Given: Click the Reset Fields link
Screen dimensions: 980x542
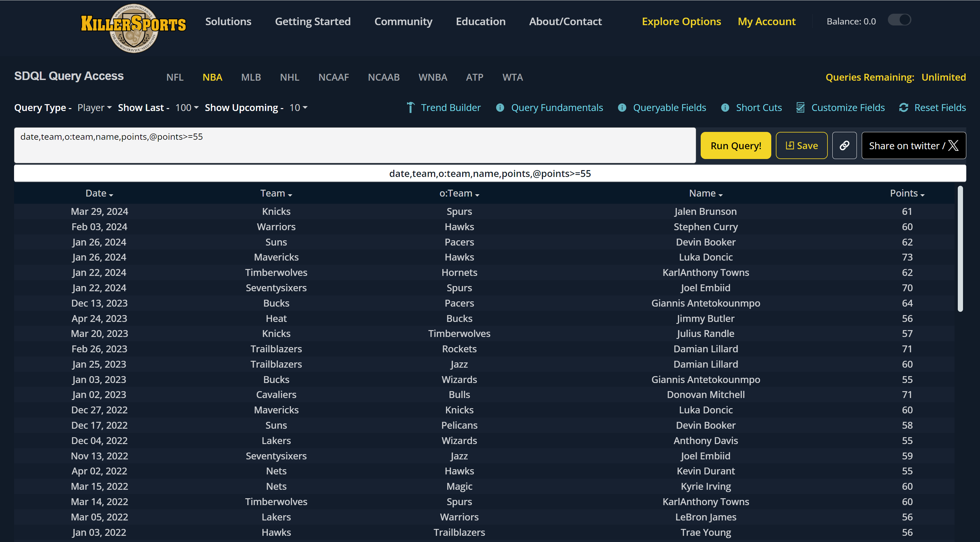Looking at the screenshot, I should point(940,108).
